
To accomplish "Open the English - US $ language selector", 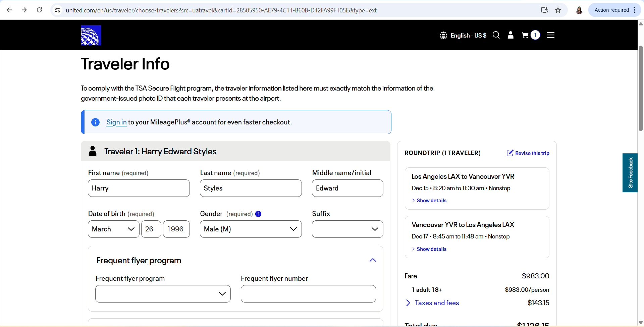I will coord(463,35).
